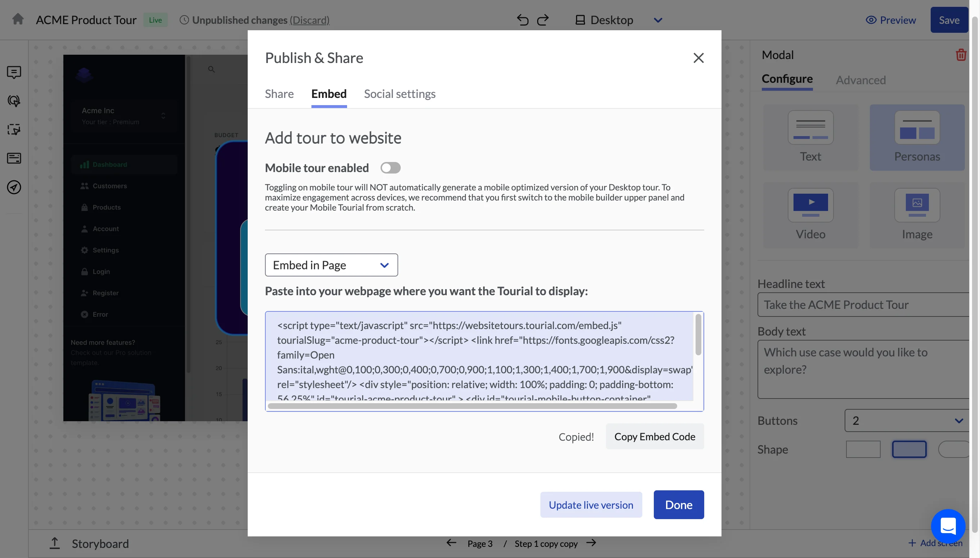Edit the Headline text field

863,305
